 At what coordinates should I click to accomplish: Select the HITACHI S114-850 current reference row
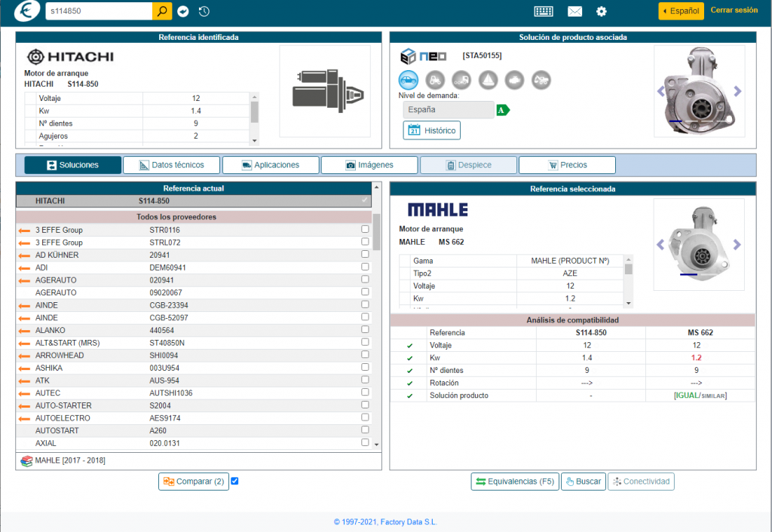pos(194,200)
